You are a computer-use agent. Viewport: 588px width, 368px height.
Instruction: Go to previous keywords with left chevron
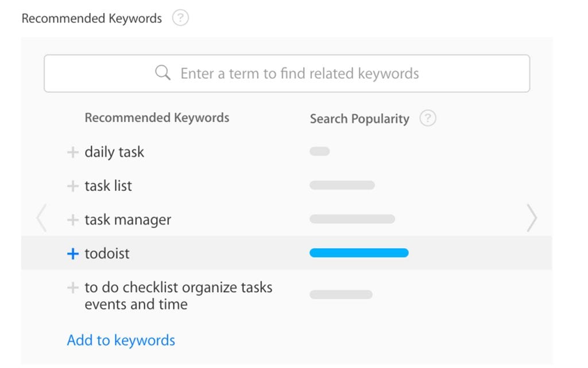[x=41, y=219]
